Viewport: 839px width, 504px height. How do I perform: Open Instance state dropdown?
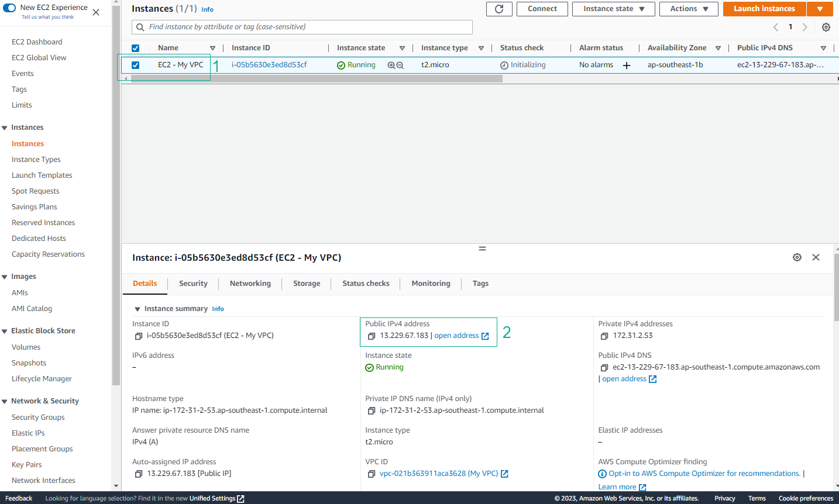[613, 9]
